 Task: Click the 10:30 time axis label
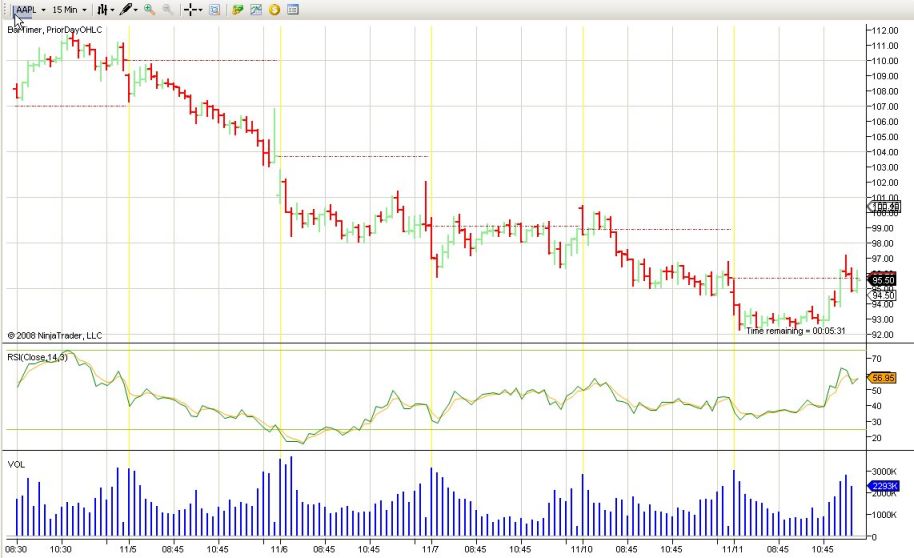61,549
